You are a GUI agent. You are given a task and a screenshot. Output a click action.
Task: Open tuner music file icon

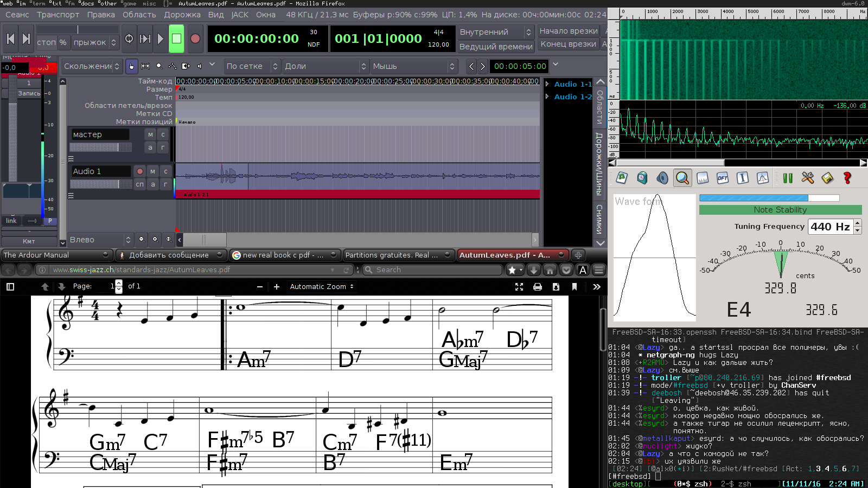(x=622, y=177)
